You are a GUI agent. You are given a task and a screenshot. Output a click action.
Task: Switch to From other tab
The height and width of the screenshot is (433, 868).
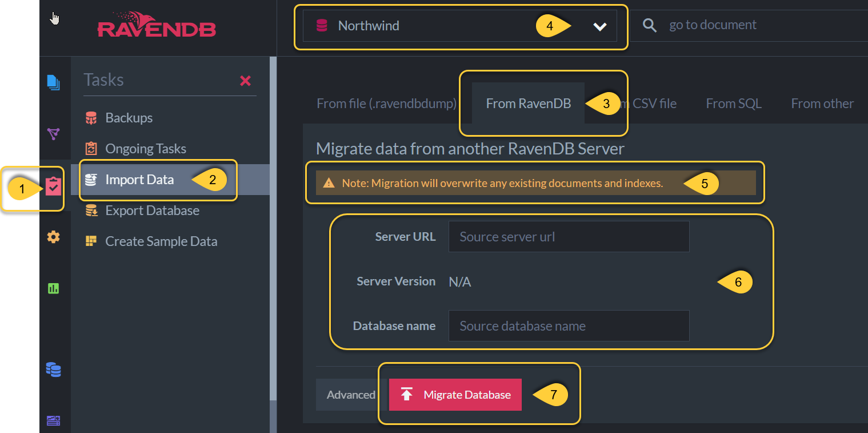pos(822,104)
